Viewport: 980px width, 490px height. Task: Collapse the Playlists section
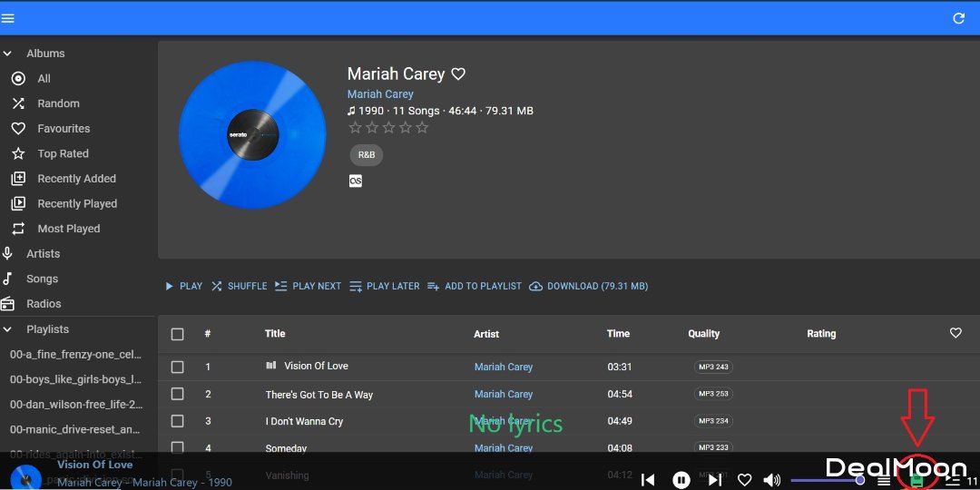click(8, 329)
